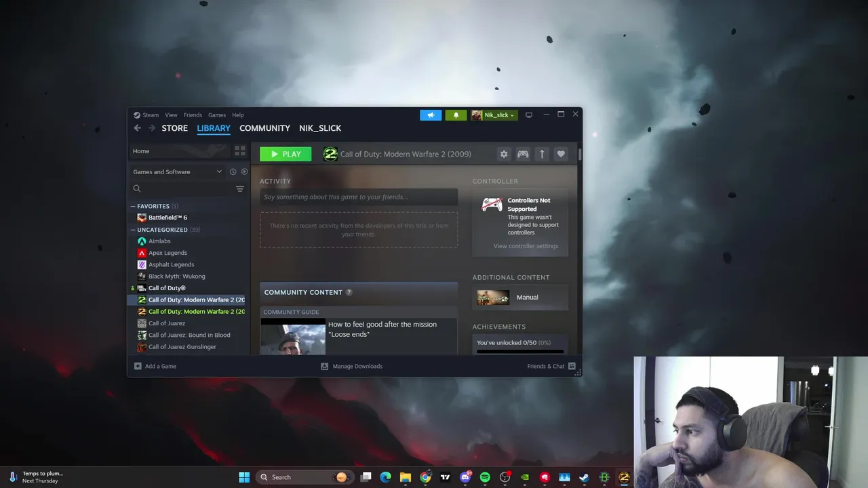
Task: Go to the STORE tab
Action: point(175,128)
